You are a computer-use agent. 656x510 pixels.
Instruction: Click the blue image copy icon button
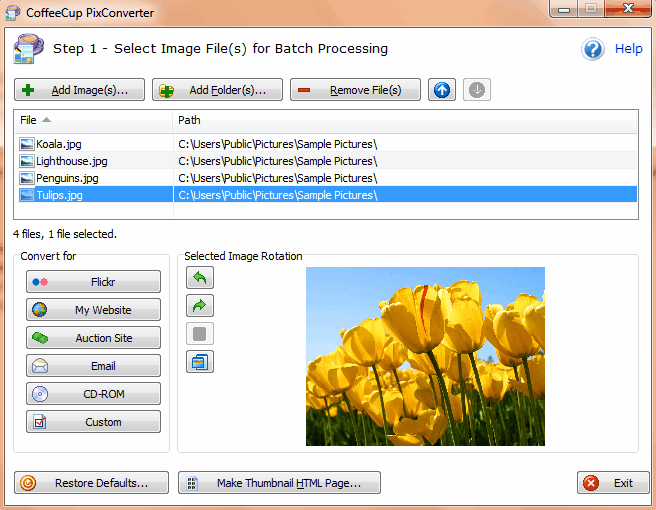(200, 362)
